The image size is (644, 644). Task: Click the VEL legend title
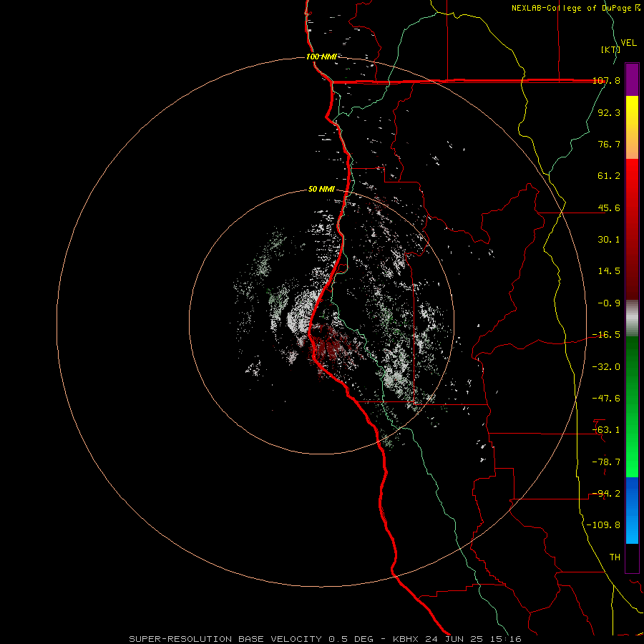(x=628, y=42)
